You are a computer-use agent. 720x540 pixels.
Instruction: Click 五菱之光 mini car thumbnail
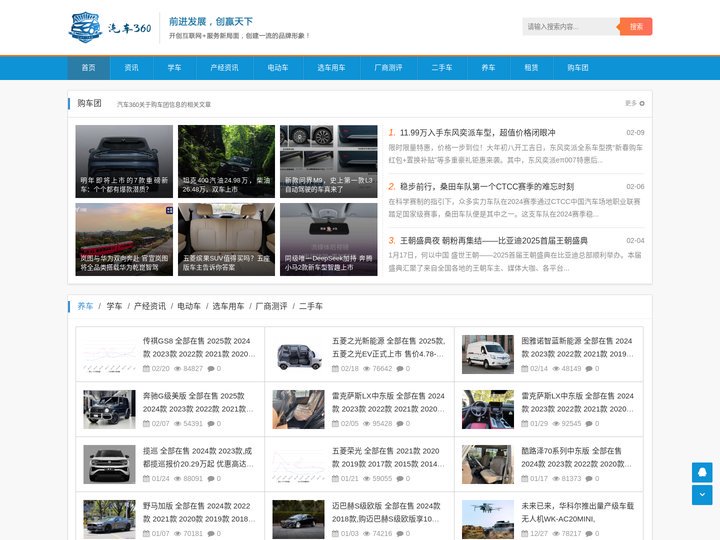[298, 354]
